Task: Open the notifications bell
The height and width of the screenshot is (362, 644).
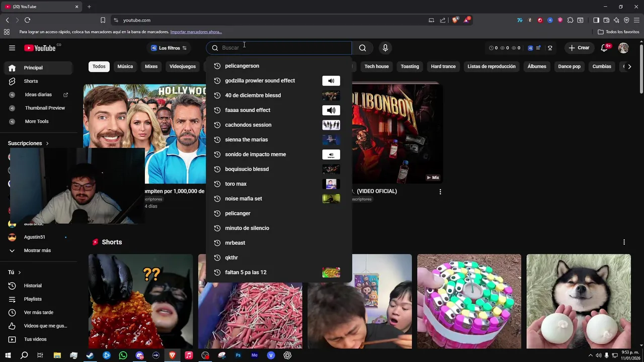Action: point(604,48)
